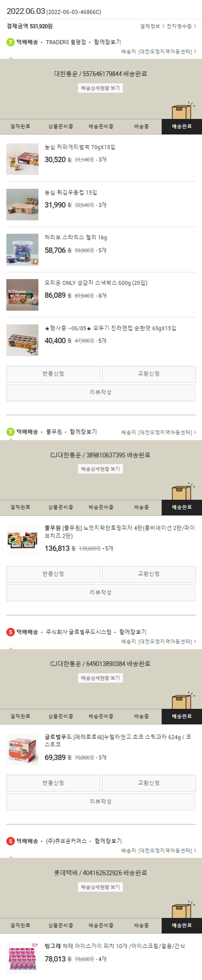This screenshot has height=980, width=202.
Task: Open 전자영수증 chevron link
Action: pos(182,26)
